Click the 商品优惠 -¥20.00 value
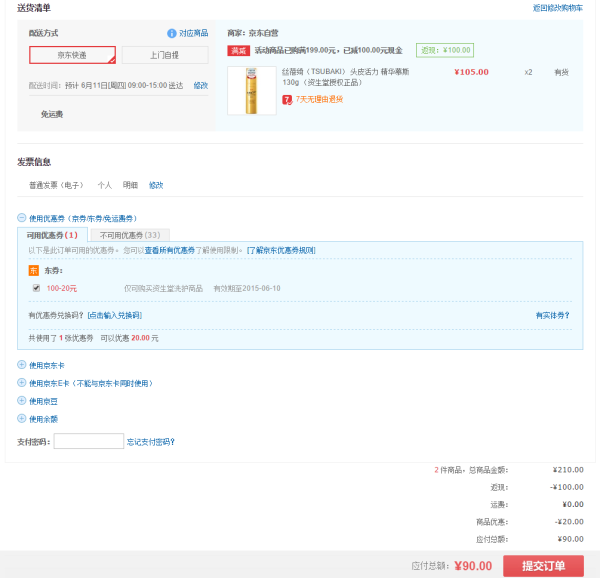 (x=569, y=522)
